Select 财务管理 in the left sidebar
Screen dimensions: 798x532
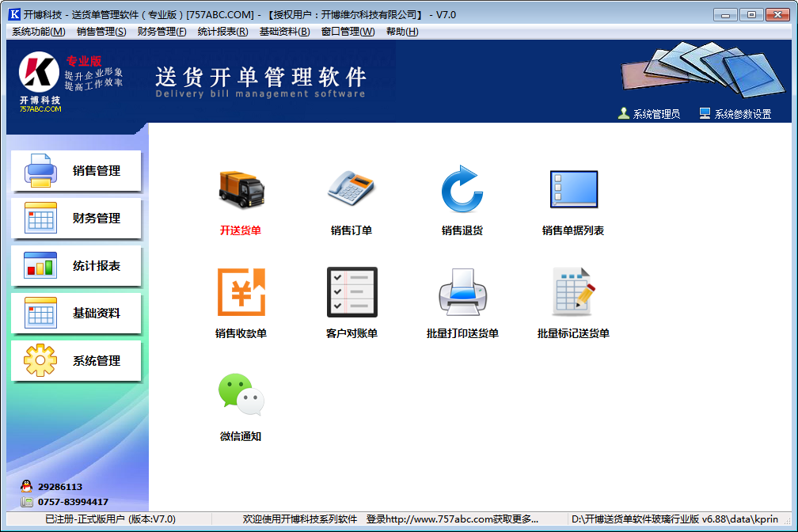[x=75, y=218]
